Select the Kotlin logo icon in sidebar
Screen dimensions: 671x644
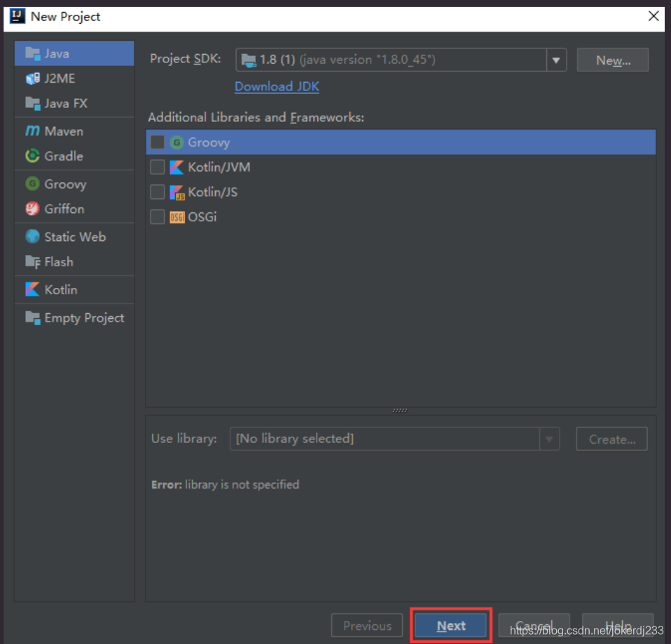(32, 290)
